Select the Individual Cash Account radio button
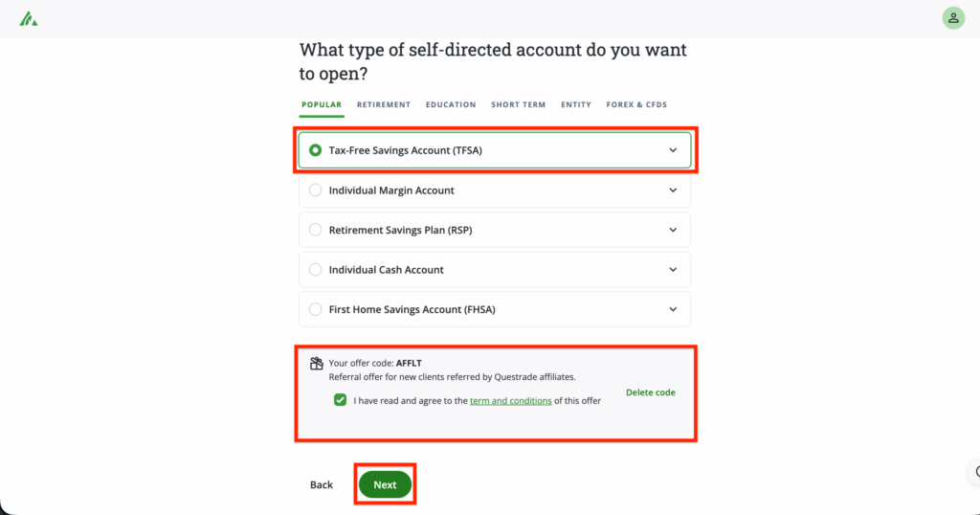This screenshot has height=515, width=980. 316,270
